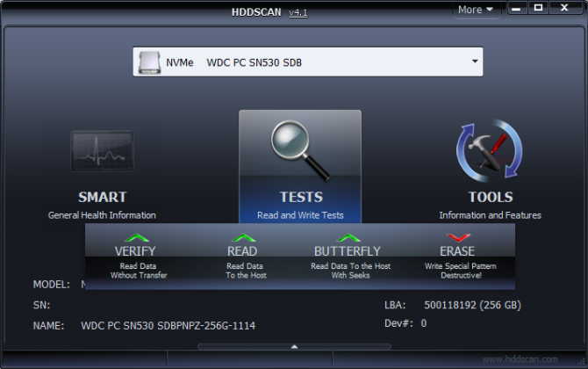Click green arrow above READ
This screenshot has width=588, height=369.
[243, 237]
